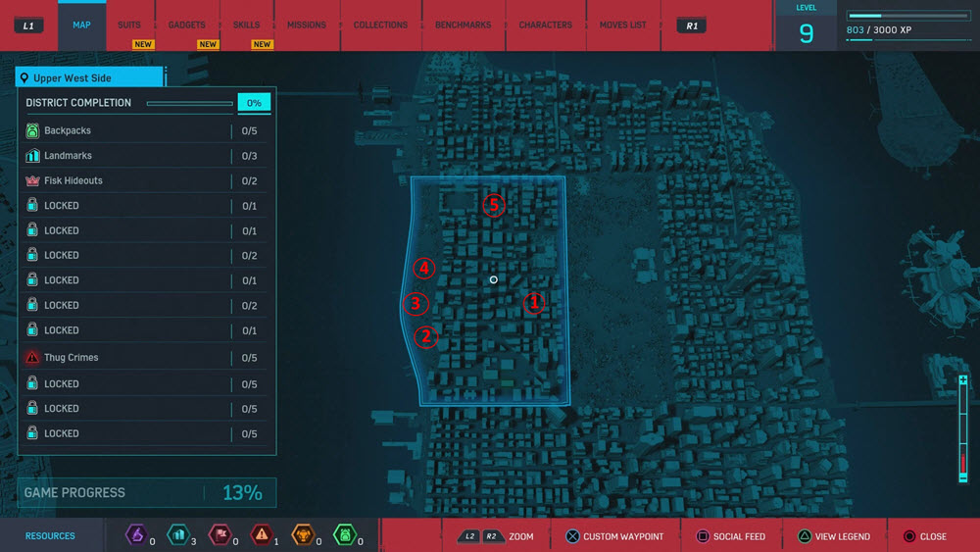Close the map menu
Image resolution: width=980 pixels, height=552 pixels.
[933, 536]
